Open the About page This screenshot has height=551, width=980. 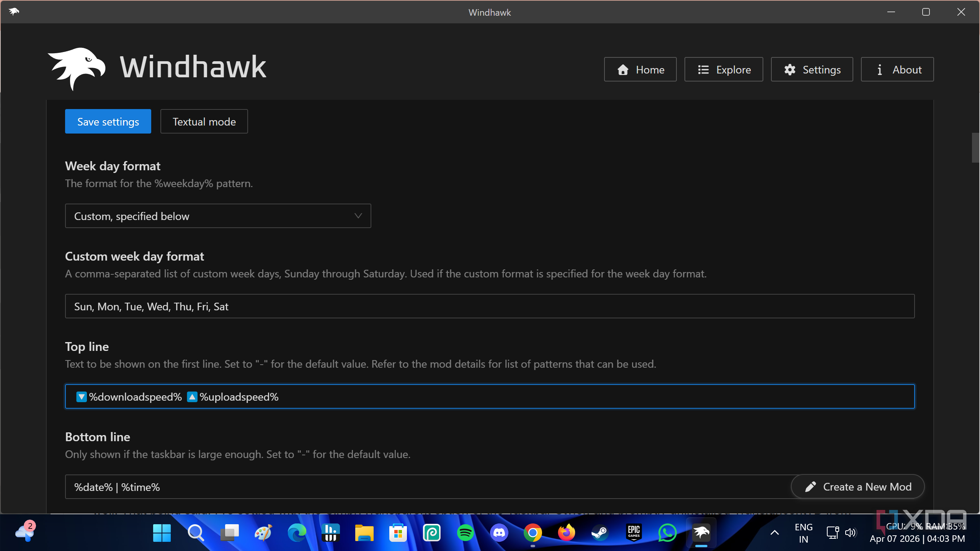point(897,69)
